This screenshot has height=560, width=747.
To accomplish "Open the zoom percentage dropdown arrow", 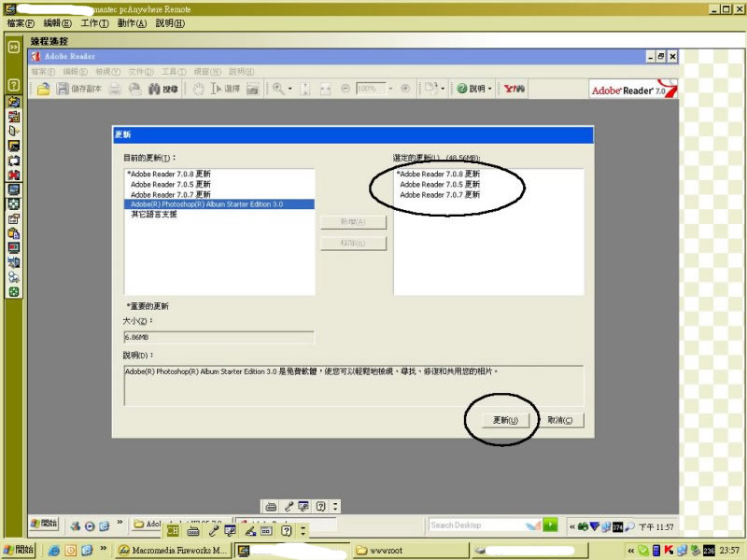I will tap(390, 89).
